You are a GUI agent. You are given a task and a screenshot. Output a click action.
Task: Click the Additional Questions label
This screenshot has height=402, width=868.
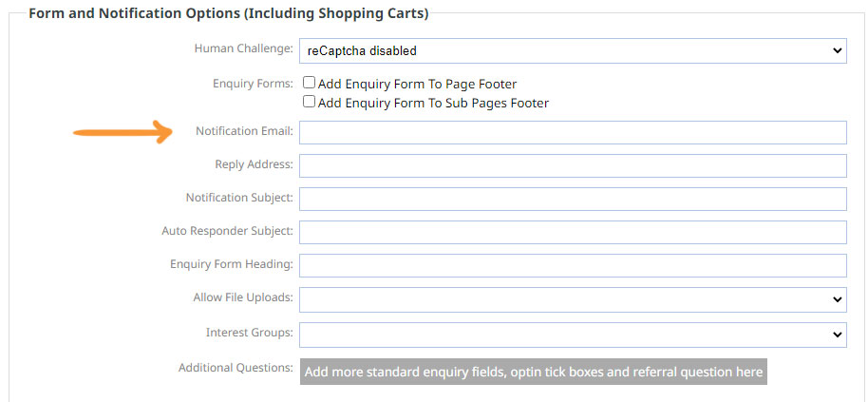pos(236,368)
